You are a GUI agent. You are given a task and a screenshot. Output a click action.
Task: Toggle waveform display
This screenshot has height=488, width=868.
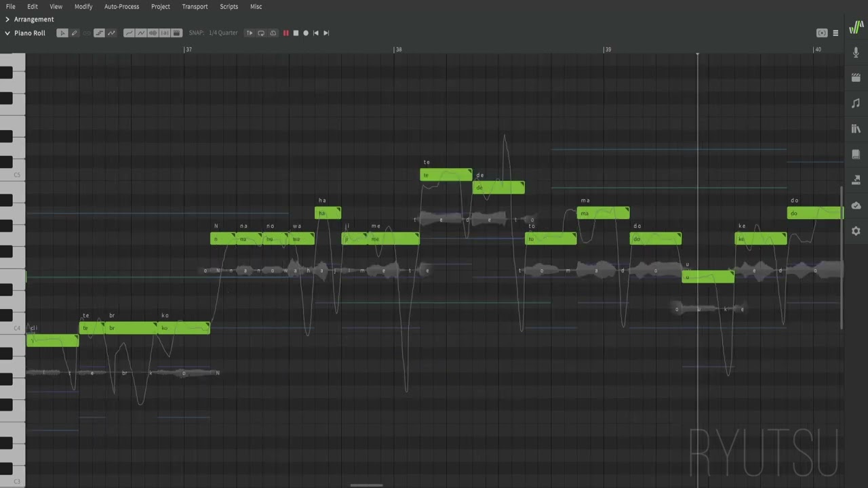(153, 33)
